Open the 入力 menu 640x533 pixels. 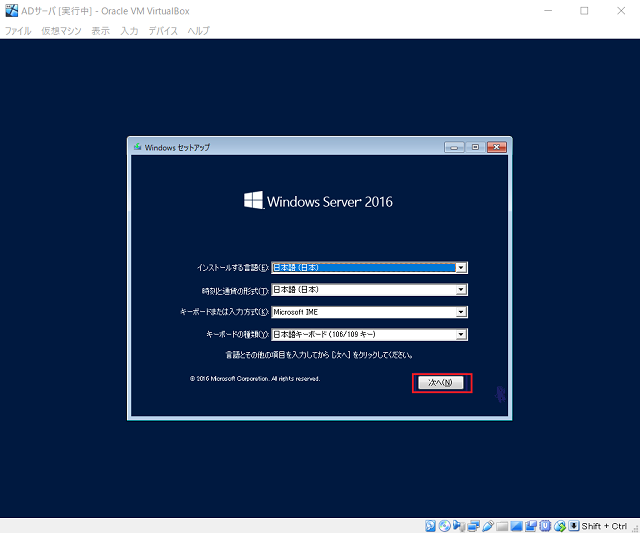click(x=129, y=31)
